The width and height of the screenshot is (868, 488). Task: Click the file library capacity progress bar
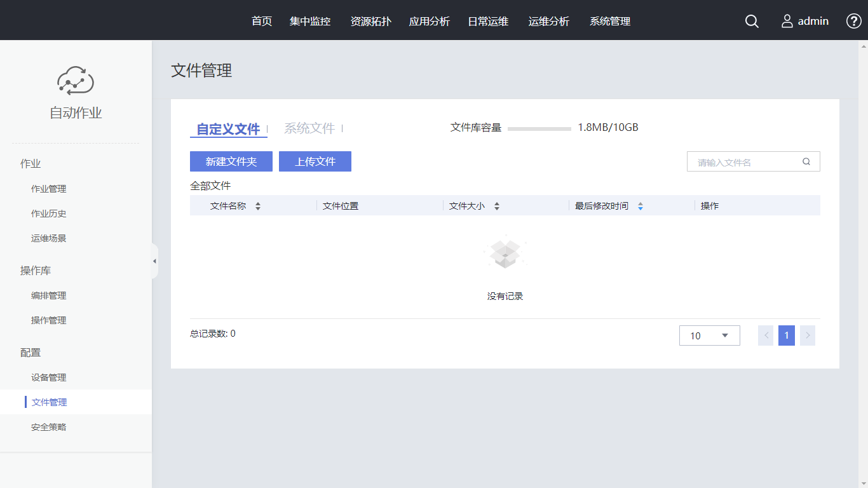pos(539,128)
